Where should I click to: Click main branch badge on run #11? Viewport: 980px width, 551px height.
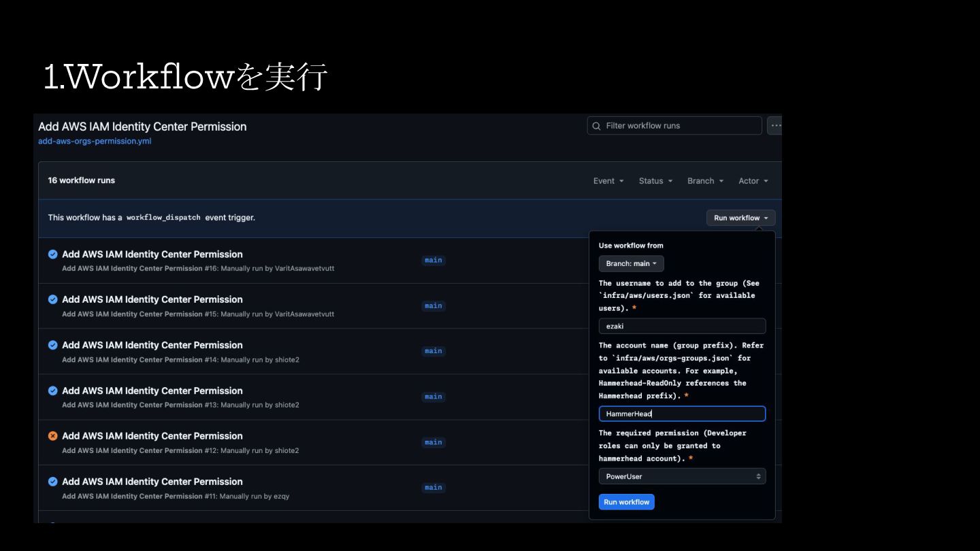[x=434, y=488]
